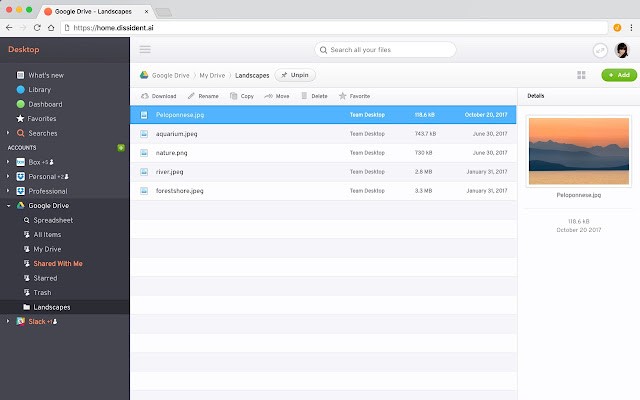The height and width of the screenshot is (400, 640).
Task: Collapse the Google Drive account
Action: point(8,205)
